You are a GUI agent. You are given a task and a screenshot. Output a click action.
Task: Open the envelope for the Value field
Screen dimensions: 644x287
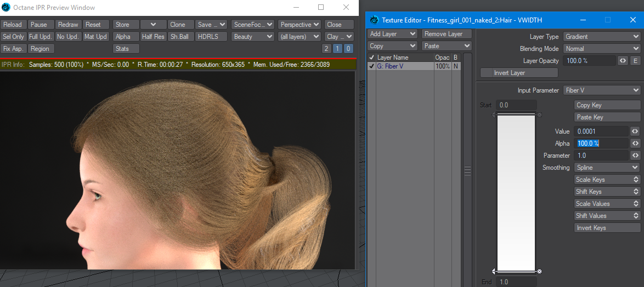click(x=635, y=131)
